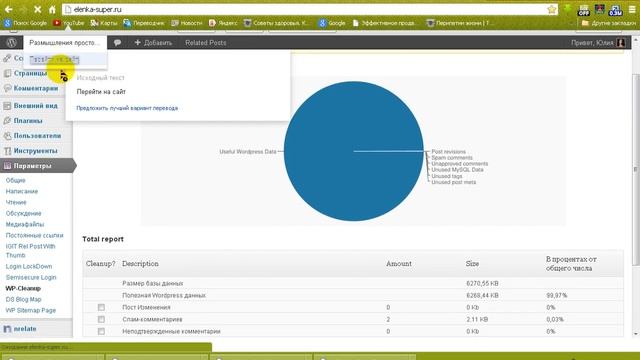This screenshot has height=360, width=640.
Task: Open the YouTube bookmark
Action: pos(69,23)
